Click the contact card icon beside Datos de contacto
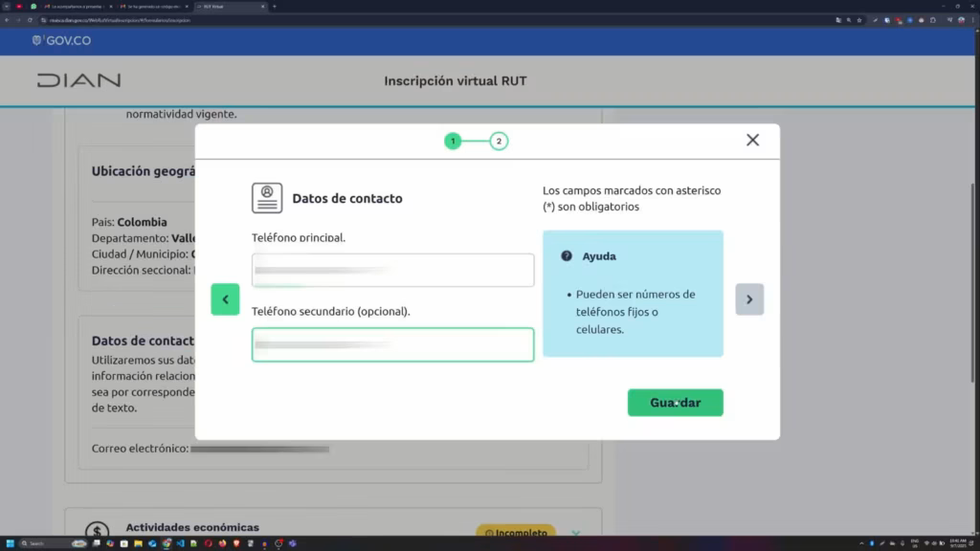Screen dimensions: 980x551 [267, 198]
